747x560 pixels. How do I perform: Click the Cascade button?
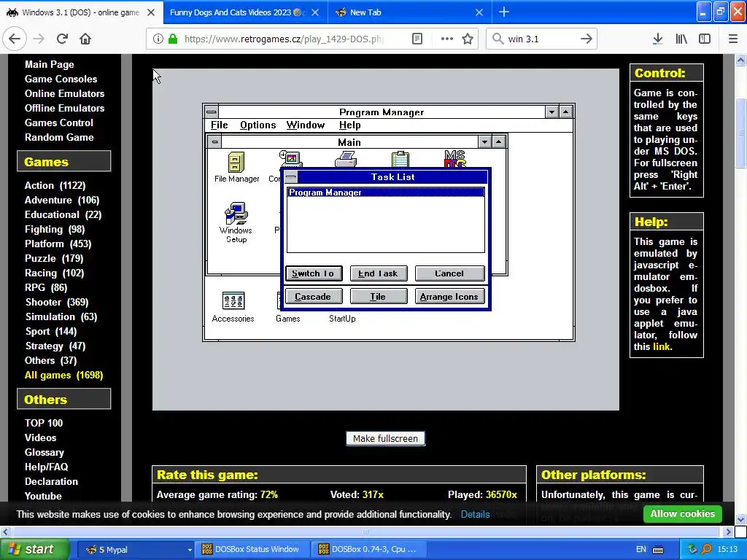pyautogui.click(x=313, y=296)
